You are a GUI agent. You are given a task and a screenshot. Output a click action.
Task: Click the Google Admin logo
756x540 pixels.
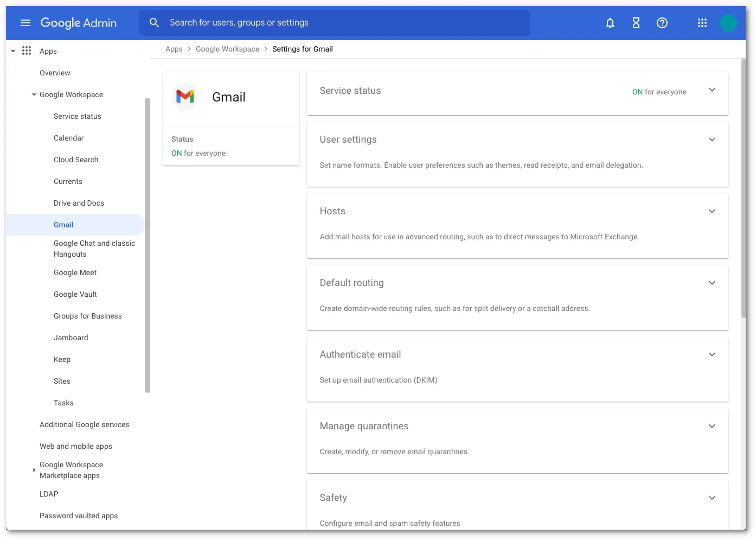[79, 23]
